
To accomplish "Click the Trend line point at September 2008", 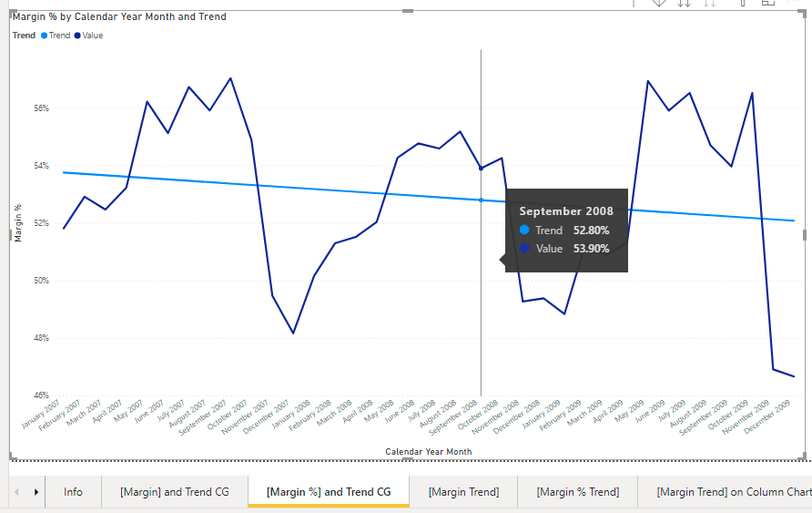I will tap(481, 200).
